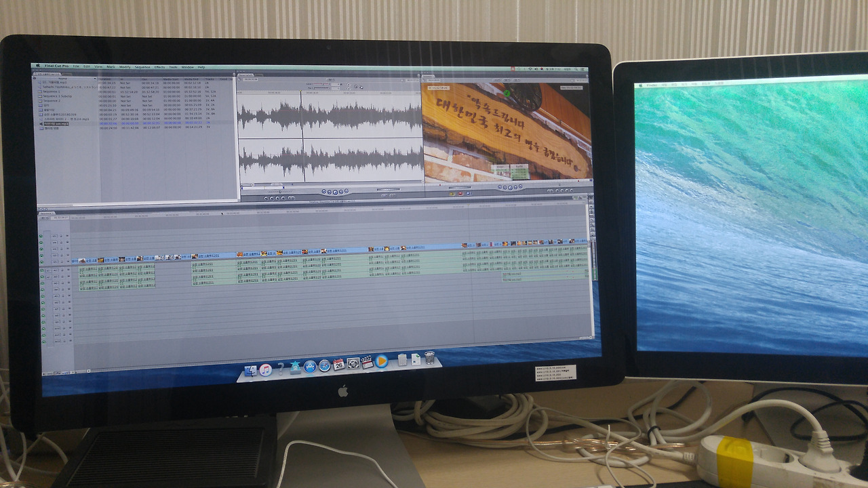This screenshot has width=868, height=488.
Task: Open the Help menu
Action: (201, 67)
